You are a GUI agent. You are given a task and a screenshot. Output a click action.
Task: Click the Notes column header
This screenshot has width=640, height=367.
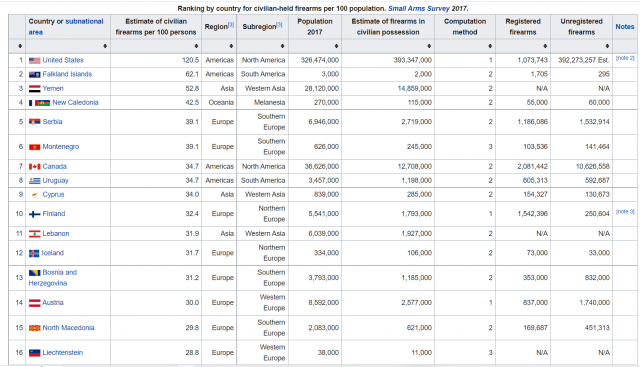pos(625,27)
